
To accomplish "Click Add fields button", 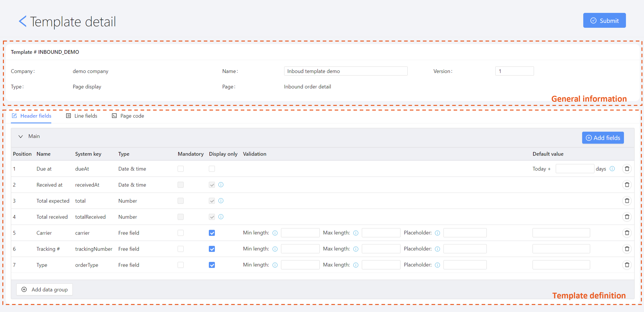I will click(603, 138).
